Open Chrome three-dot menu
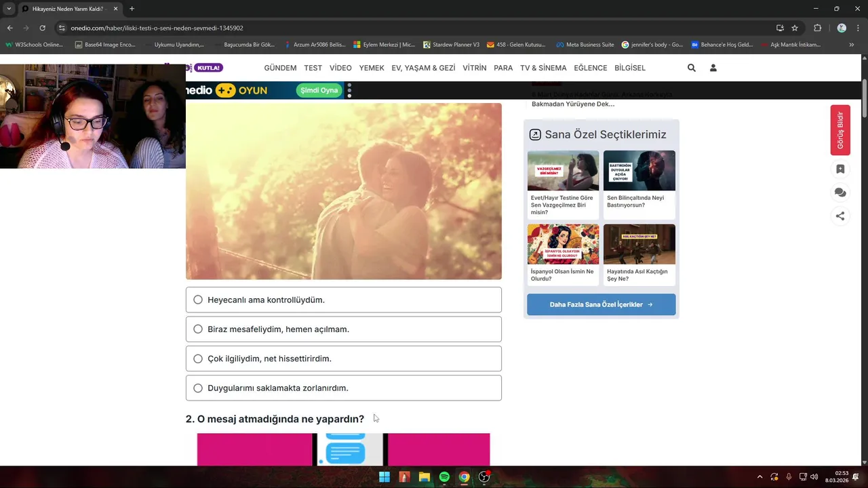This screenshot has width=868, height=488. point(859,28)
